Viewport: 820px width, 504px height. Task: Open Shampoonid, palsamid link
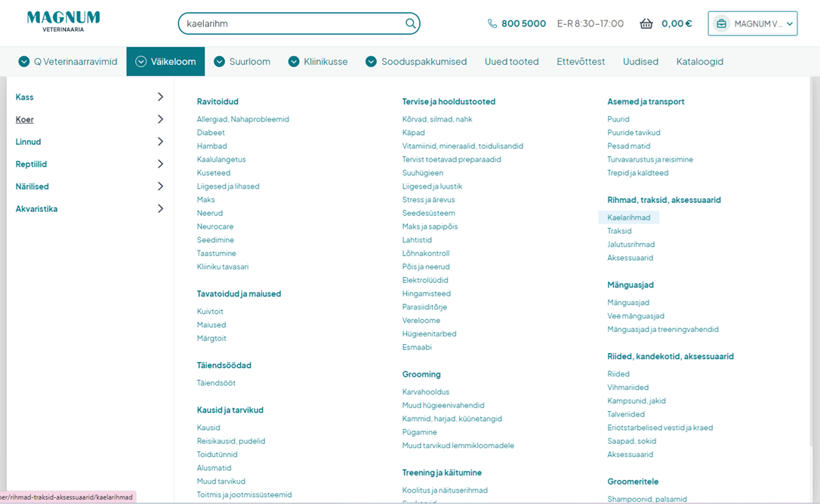tap(647, 499)
